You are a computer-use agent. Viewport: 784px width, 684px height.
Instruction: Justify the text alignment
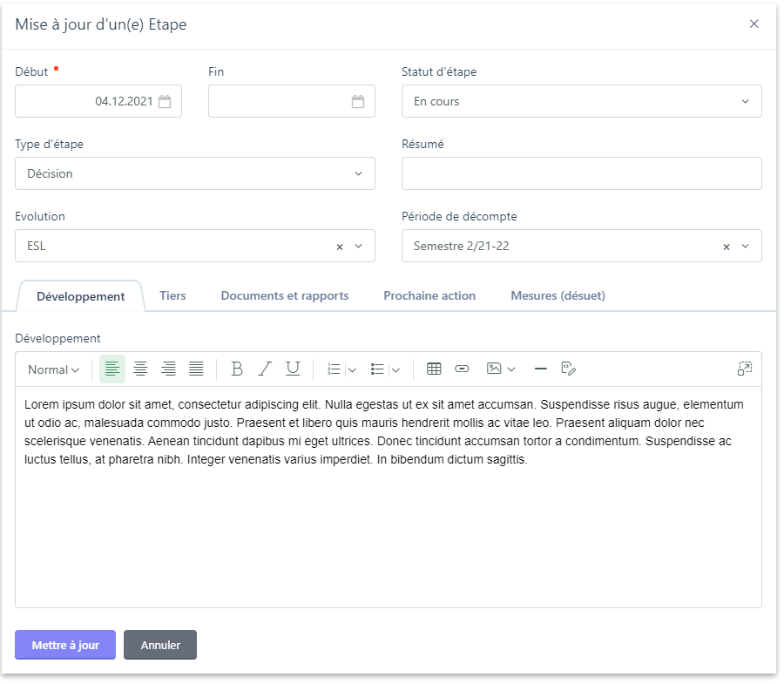[x=196, y=369]
